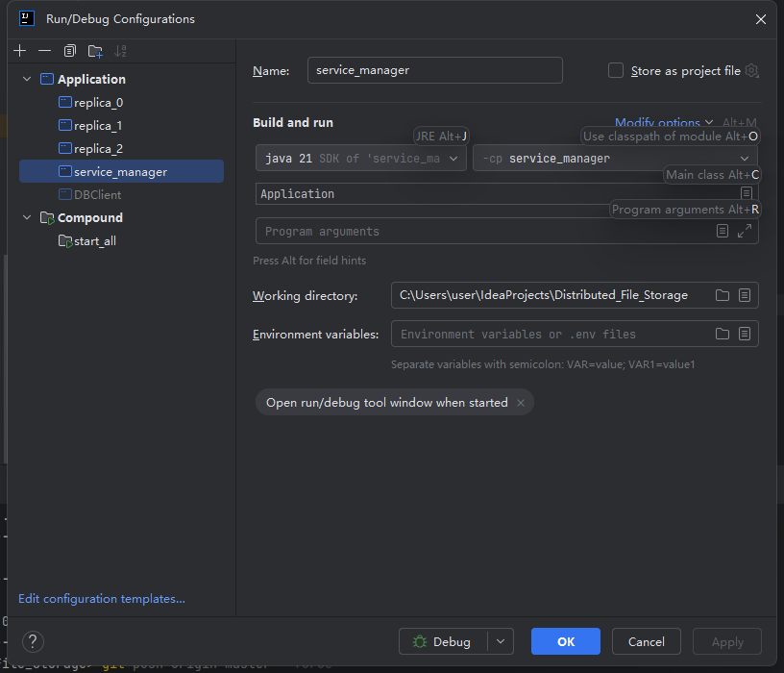Copy the selected configuration

pos(70,51)
